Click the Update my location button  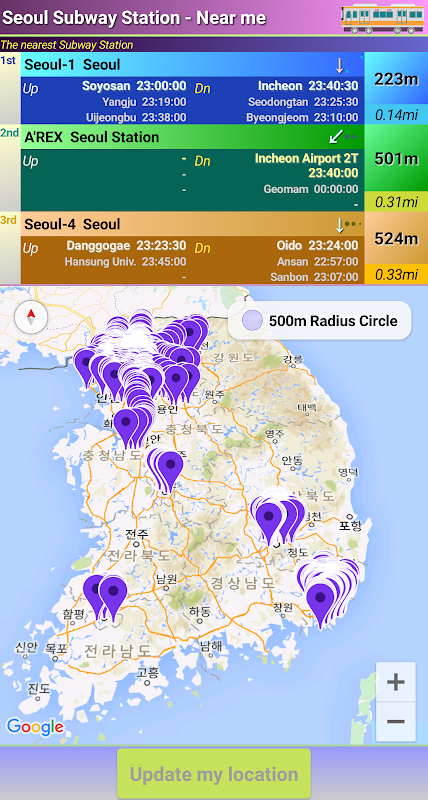pyautogui.click(x=214, y=774)
